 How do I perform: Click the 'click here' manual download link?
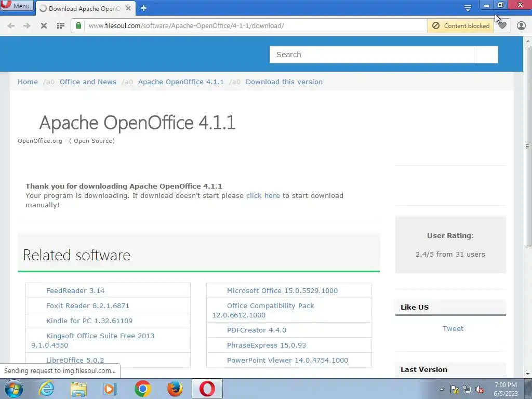point(263,195)
